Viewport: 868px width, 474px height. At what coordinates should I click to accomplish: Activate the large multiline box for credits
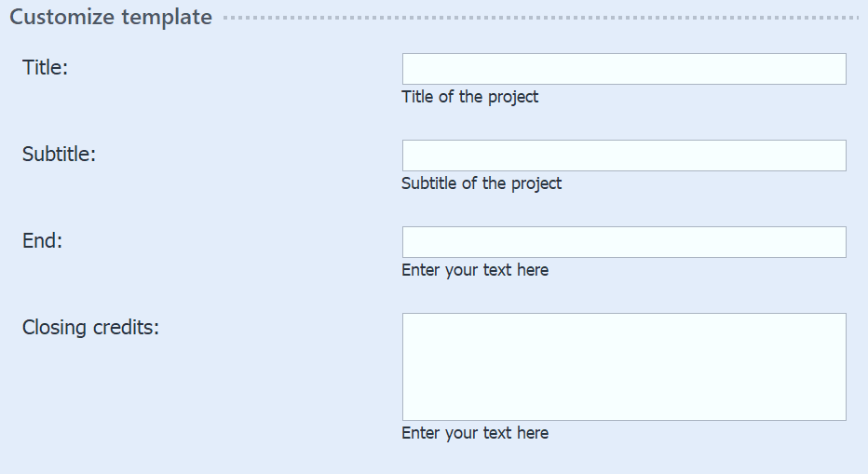tap(624, 366)
